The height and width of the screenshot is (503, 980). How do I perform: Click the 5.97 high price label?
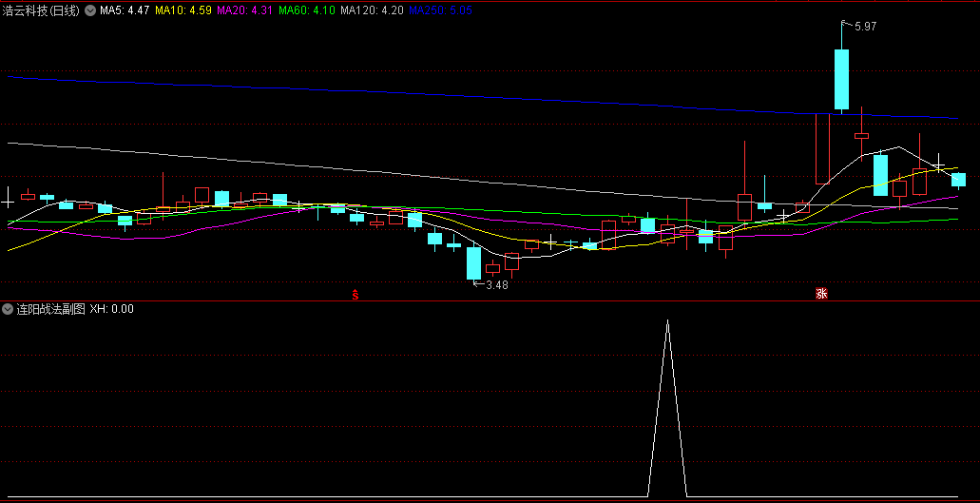pos(866,27)
